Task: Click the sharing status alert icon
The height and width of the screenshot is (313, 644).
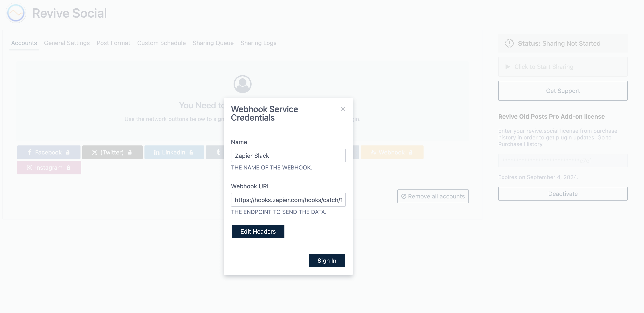Action: coord(509,44)
